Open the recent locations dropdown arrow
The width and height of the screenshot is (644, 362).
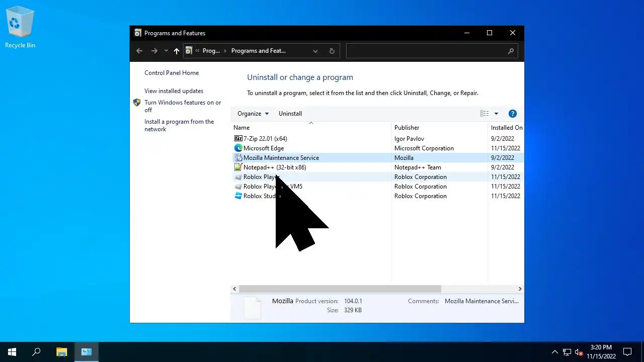166,51
